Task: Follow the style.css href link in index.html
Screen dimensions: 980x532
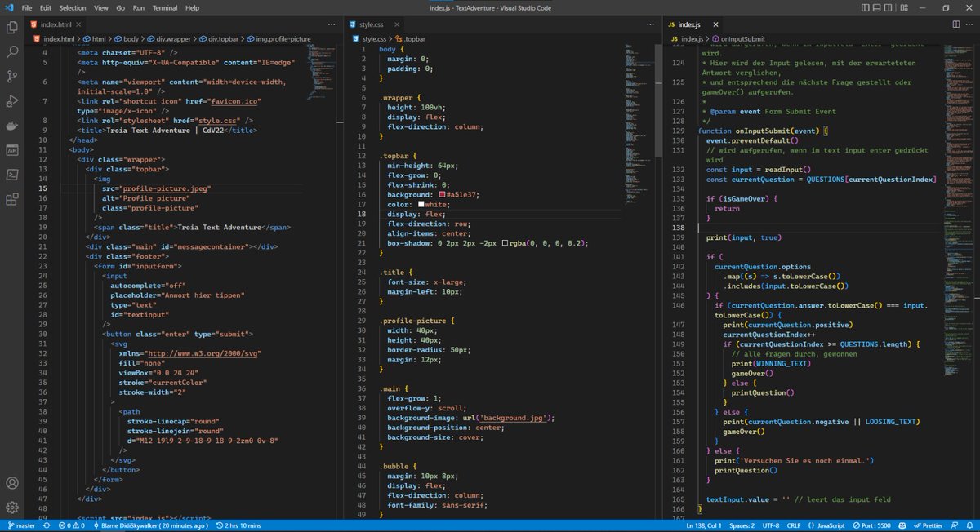Action: [x=216, y=120]
